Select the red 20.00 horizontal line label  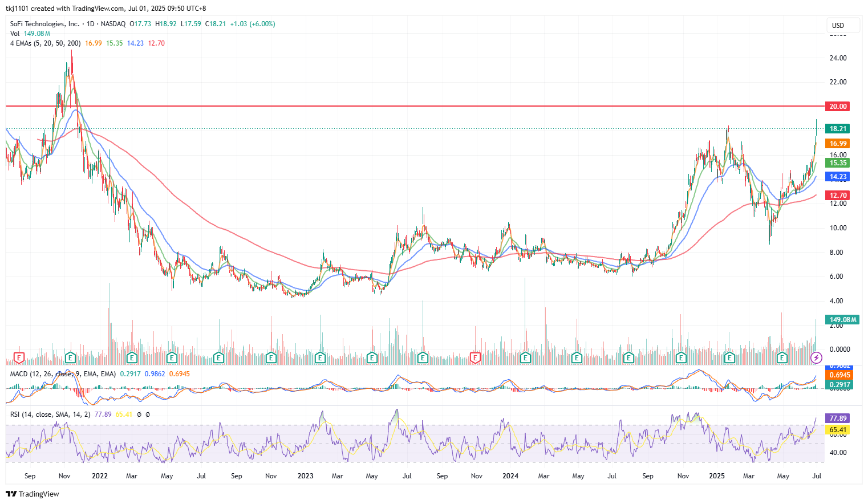pos(838,107)
